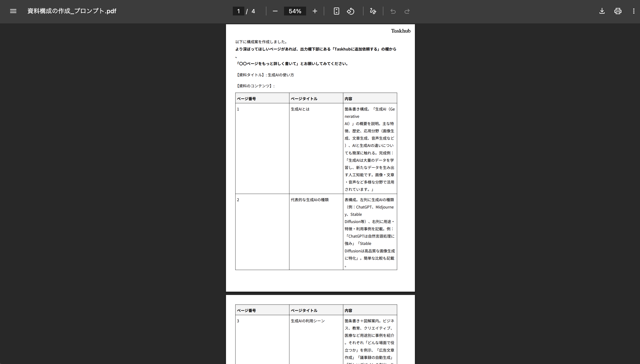Screen dimensions: 640x364
Task: Rotate the document counterclockwise
Action: tap(350, 11)
